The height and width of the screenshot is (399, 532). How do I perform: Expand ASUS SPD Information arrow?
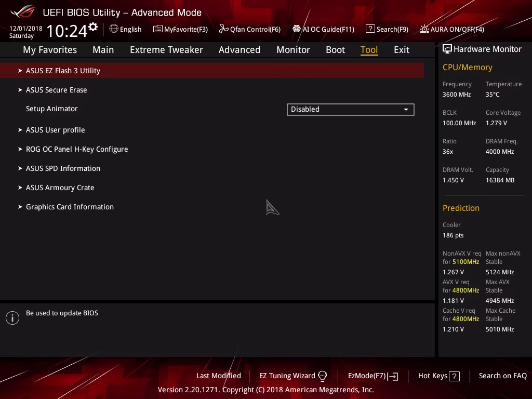pos(20,168)
